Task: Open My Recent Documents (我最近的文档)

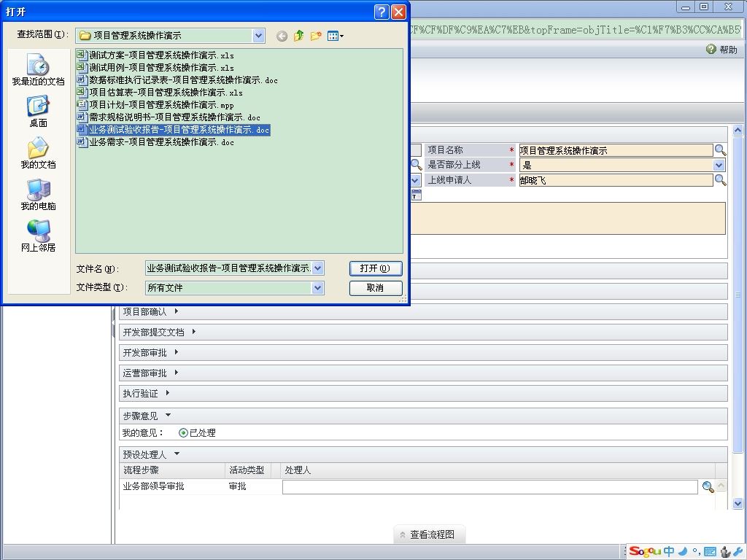Action: coord(38,69)
